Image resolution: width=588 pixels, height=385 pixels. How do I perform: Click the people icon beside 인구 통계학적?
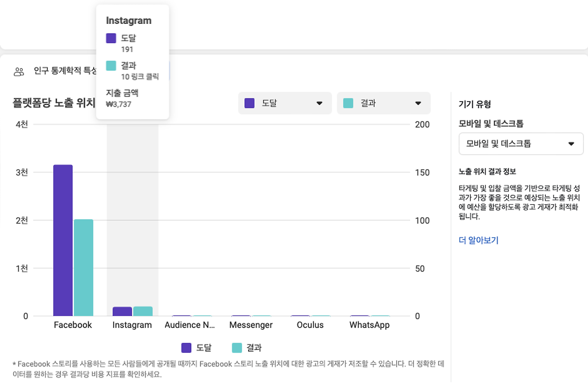point(19,71)
